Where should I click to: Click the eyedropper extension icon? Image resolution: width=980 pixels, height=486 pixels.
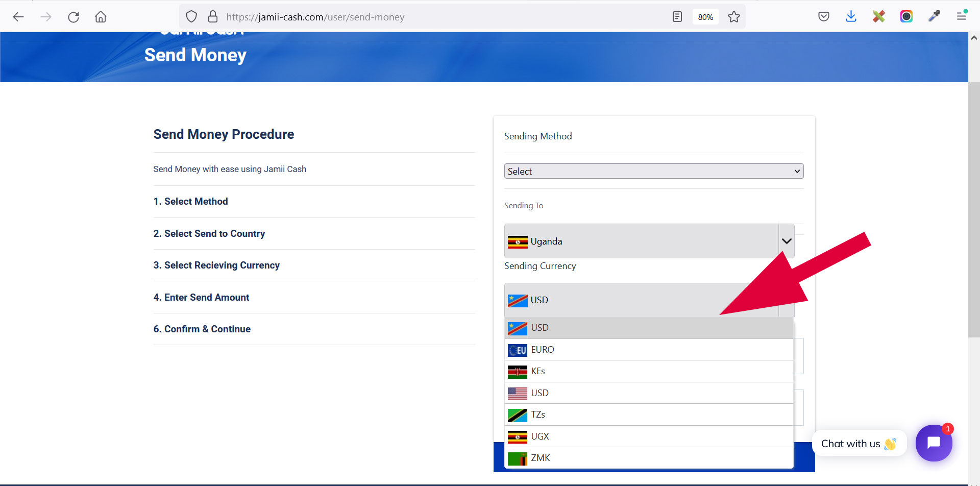coord(934,17)
